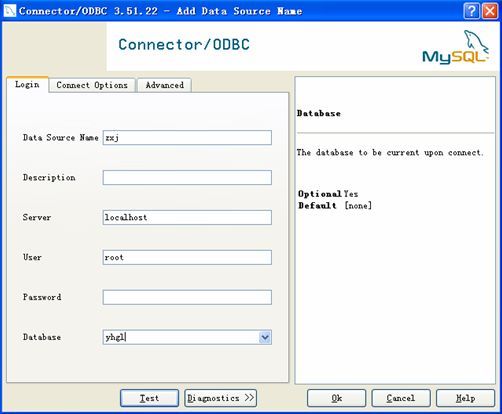Click the Server field containing localhost

(x=187, y=217)
